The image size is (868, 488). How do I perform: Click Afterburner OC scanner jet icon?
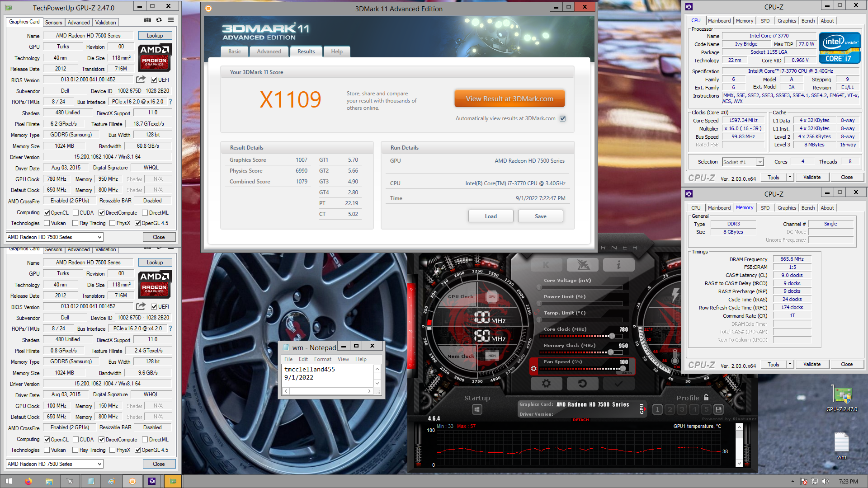(582, 265)
